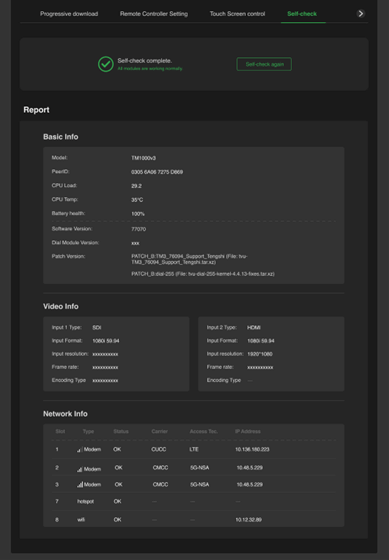The height and width of the screenshot is (560, 389).
Task: Click the Basic Info section heading
Action: [60, 137]
